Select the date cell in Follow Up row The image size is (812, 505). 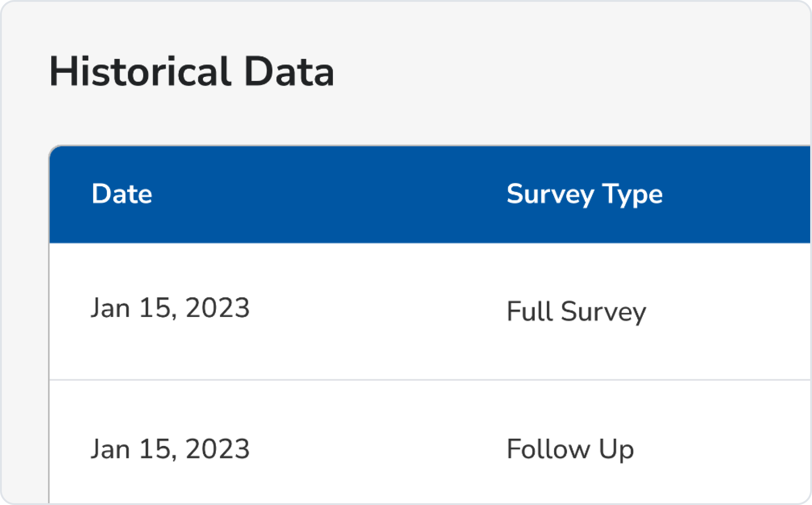tap(170, 448)
